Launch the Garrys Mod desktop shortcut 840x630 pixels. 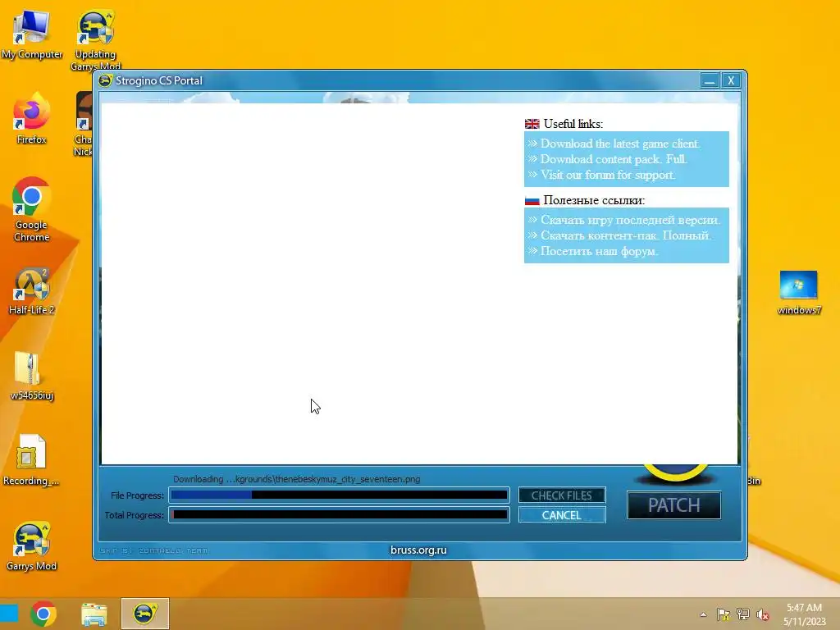pyautogui.click(x=31, y=546)
